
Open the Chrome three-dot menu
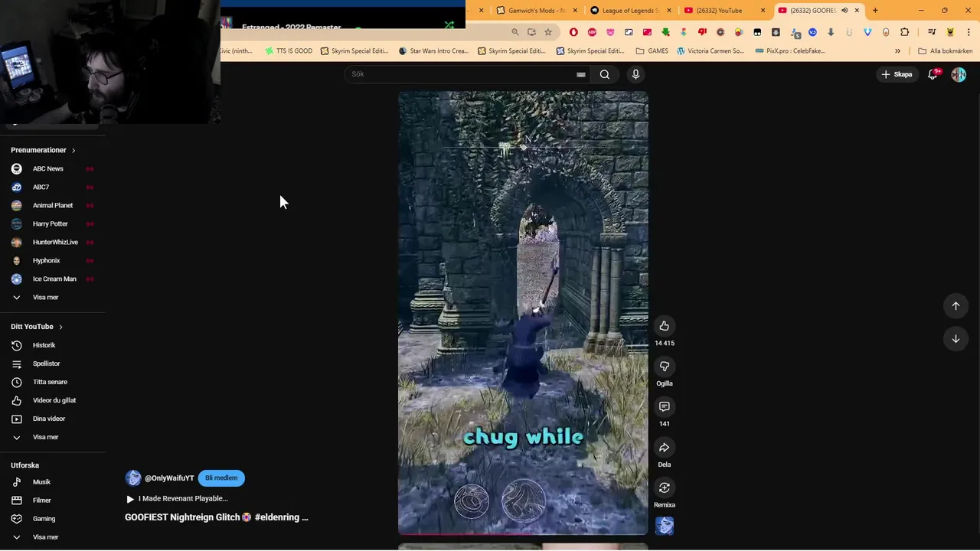click(x=968, y=32)
